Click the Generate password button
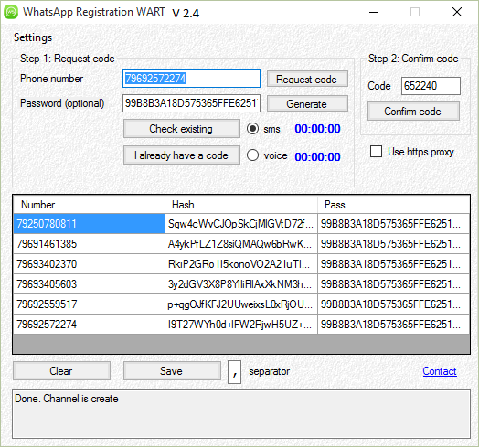479x448 pixels. click(307, 104)
